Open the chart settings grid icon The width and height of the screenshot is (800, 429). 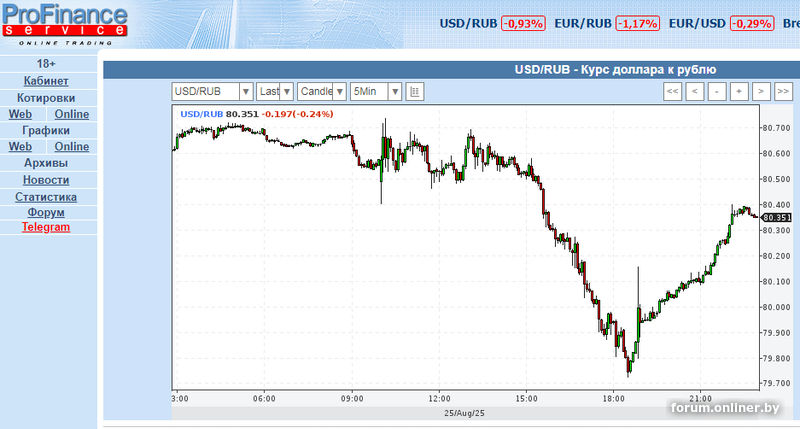tap(415, 92)
